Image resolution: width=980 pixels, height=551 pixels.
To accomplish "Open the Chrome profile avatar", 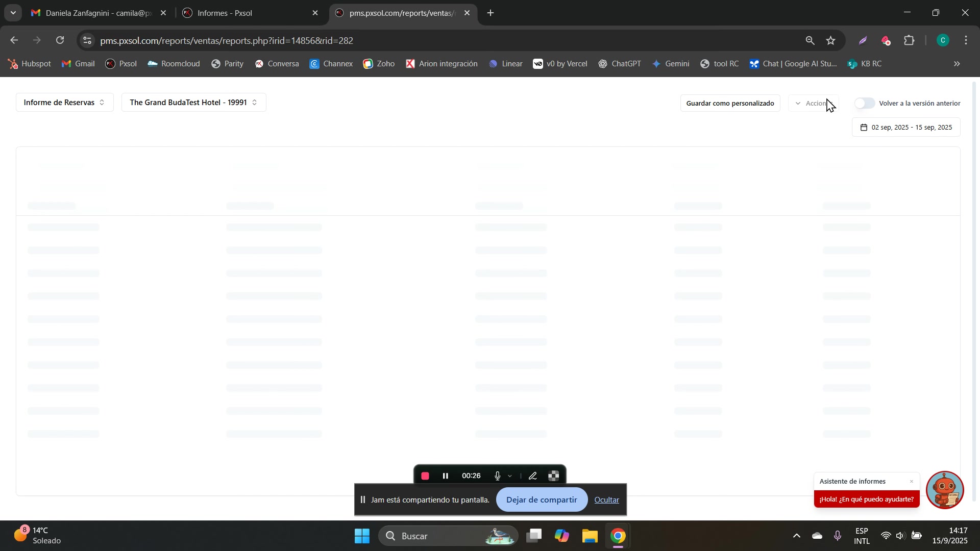I will click(943, 40).
